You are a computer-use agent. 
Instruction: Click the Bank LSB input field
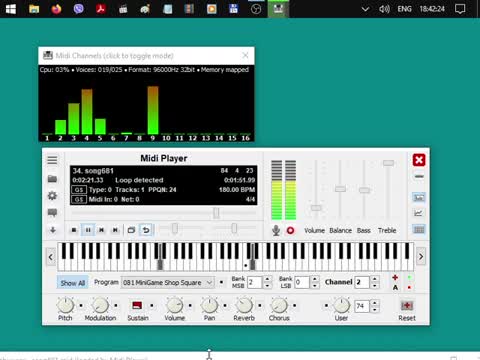click(x=303, y=282)
